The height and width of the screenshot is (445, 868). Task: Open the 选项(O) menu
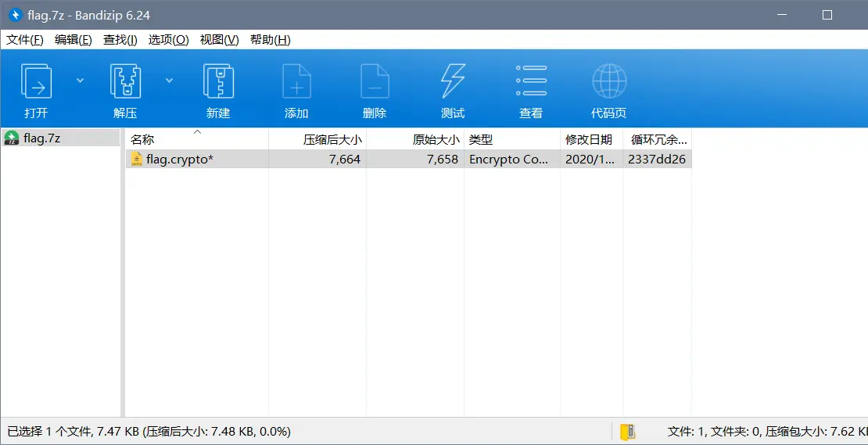168,40
